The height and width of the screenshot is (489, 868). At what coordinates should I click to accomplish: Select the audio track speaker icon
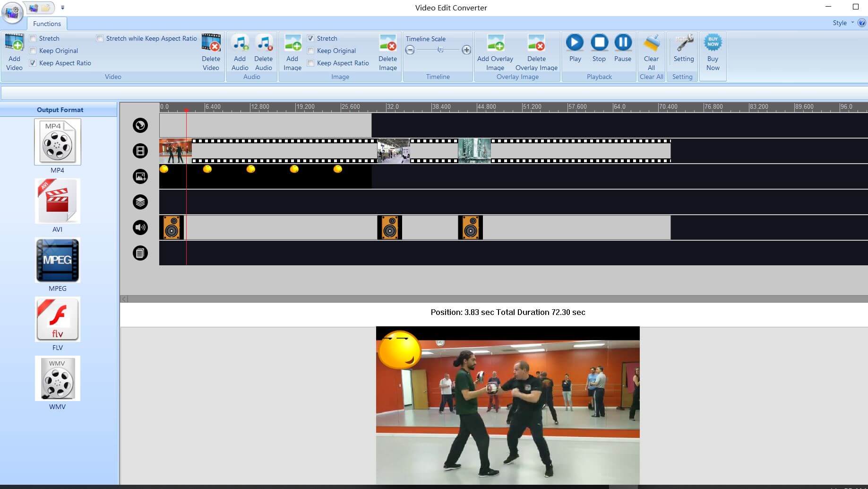click(x=140, y=227)
